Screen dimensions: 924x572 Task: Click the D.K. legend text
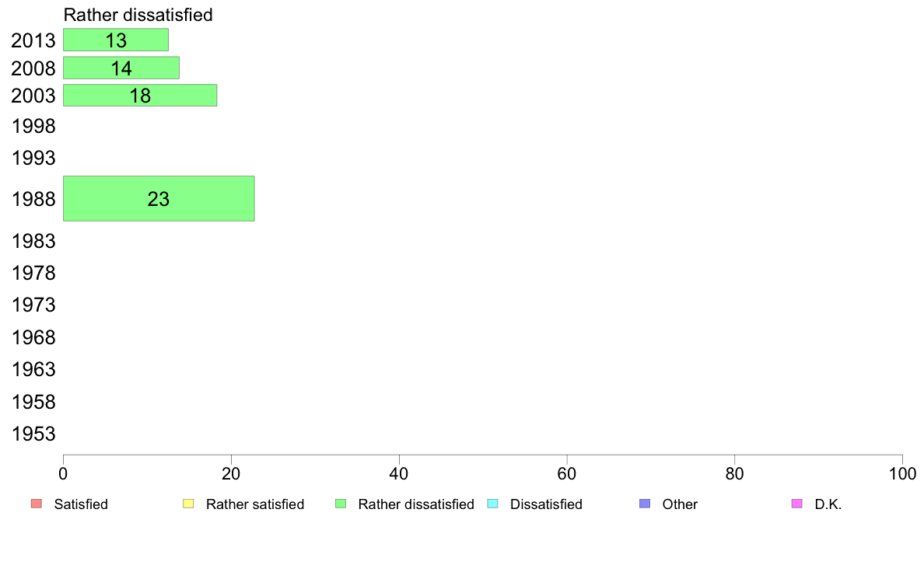coord(828,504)
